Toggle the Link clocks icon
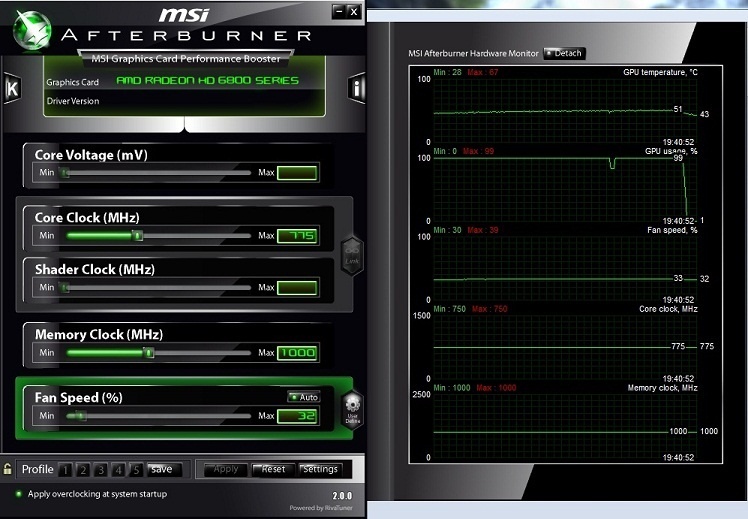 [x=352, y=256]
